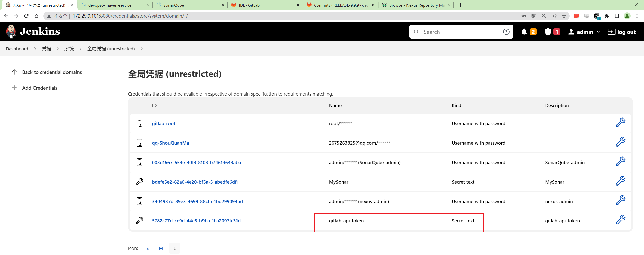This screenshot has height=255, width=644.
Task: Go back to credential domains
Action: 47,72
